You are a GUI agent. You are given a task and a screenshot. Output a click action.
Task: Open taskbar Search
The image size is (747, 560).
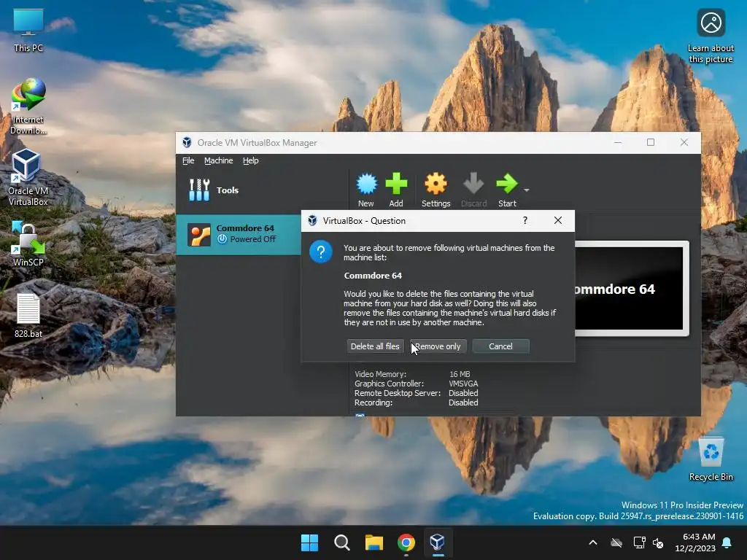[341, 542]
